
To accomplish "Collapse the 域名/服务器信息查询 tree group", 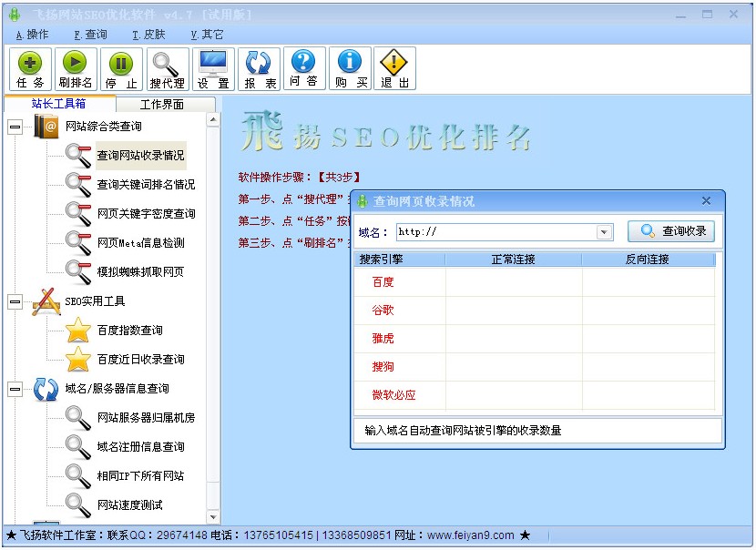I will click(15, 389).
